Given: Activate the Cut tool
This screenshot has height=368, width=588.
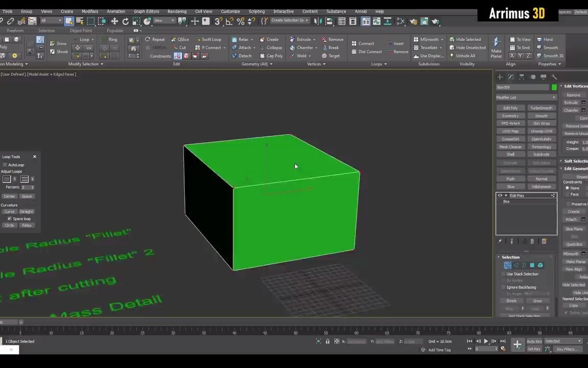Looking at the screenshot, I should (182, 48).
